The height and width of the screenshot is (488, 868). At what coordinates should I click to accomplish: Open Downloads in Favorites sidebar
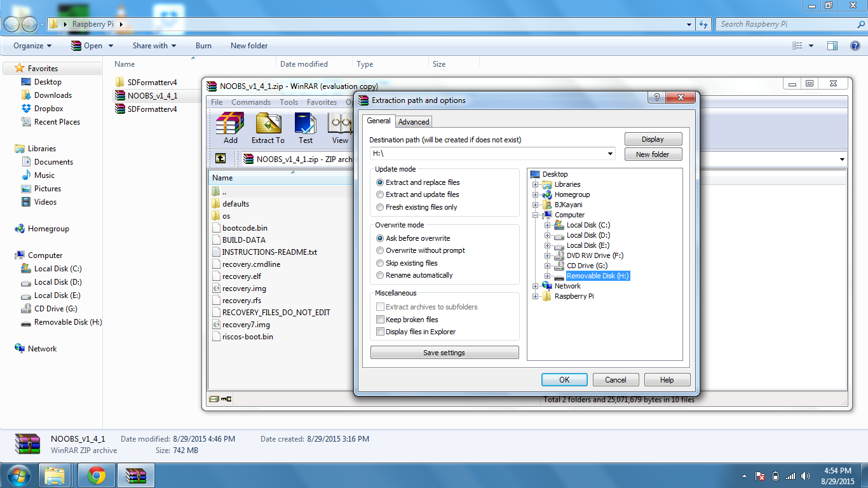coord(53,95)
